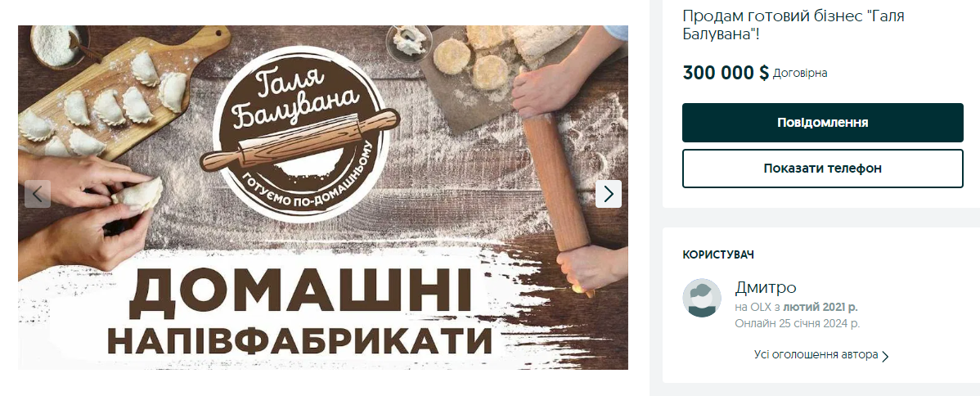This screenshot has height=396, width=980.
Task: Click the Онлайн 25 січня 2024 status
Action: coord(797,323)
